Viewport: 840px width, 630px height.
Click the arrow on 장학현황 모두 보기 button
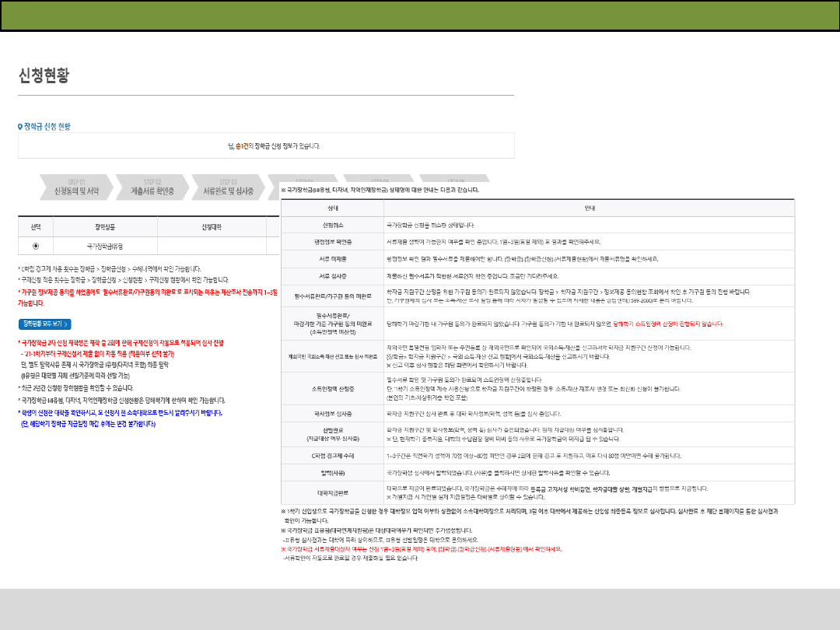[x=68, y=324]
